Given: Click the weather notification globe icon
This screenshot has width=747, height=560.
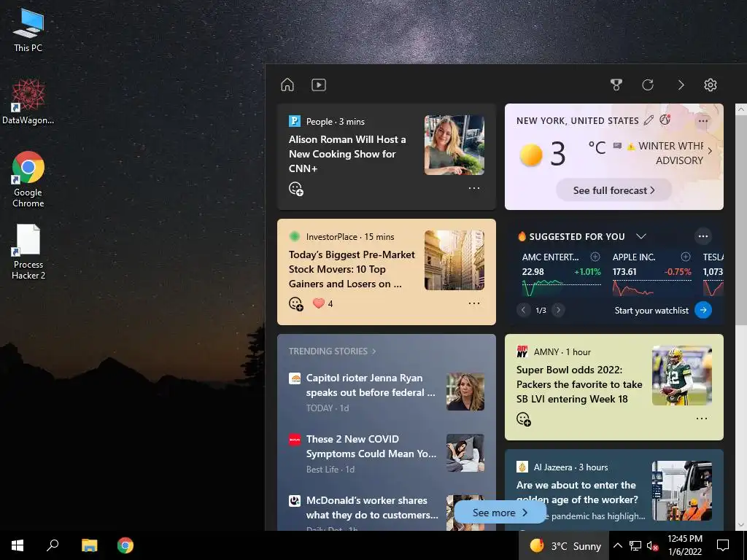Looking at the screenshot, I should [665, 120].
